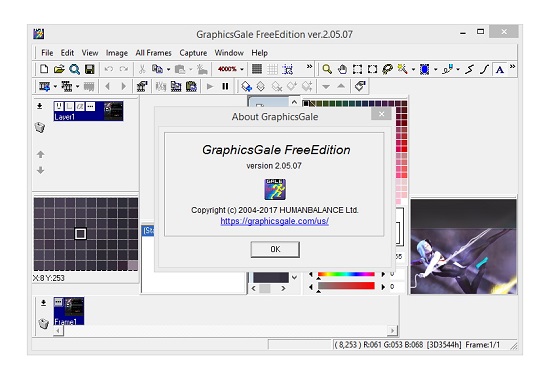This screenshot has height=386, width=550.
Task: Expand hidden tools with right toolbar chevron
Action: [x=512, y=67]
